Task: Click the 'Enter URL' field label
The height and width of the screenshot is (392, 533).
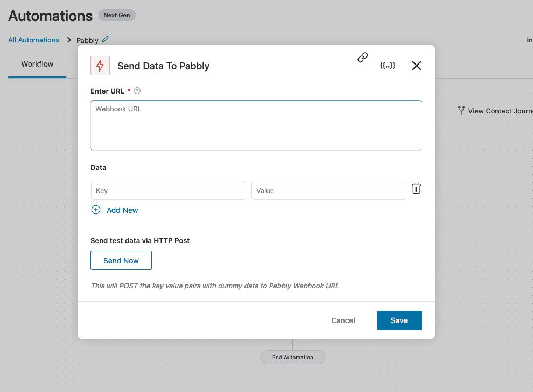Action: pos(108,91)
